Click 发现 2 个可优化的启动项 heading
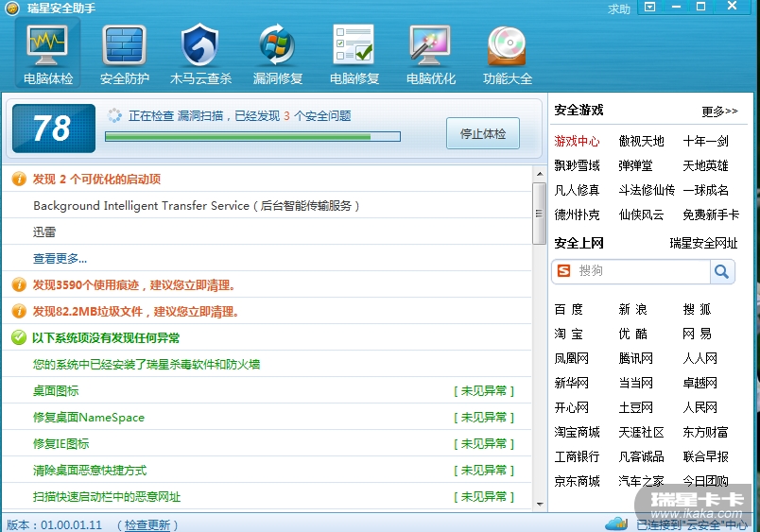The image size is (760, 532). [96, 180]
